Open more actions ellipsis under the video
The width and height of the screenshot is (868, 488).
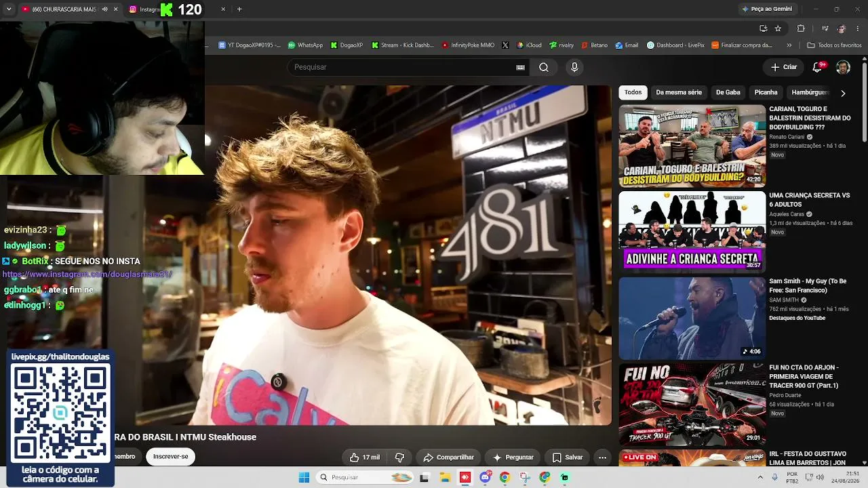point(602,457)
